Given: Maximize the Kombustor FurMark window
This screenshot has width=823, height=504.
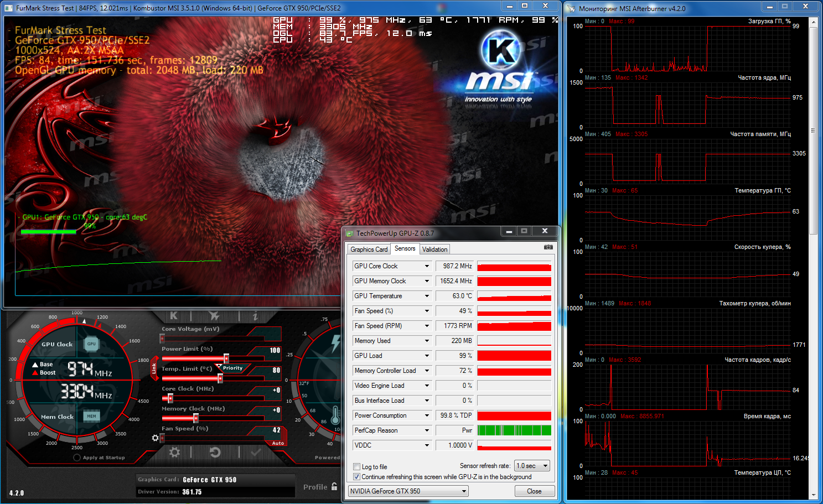Looking at the screenshot, I should (x=525, y=6).
